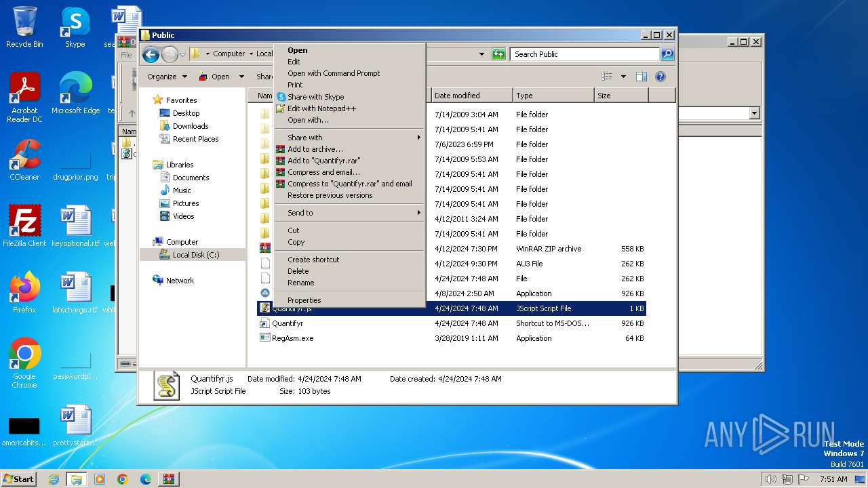Open Recent Places in navigation pane
This screenshot has height=488, width=868.
coord(195,139)
